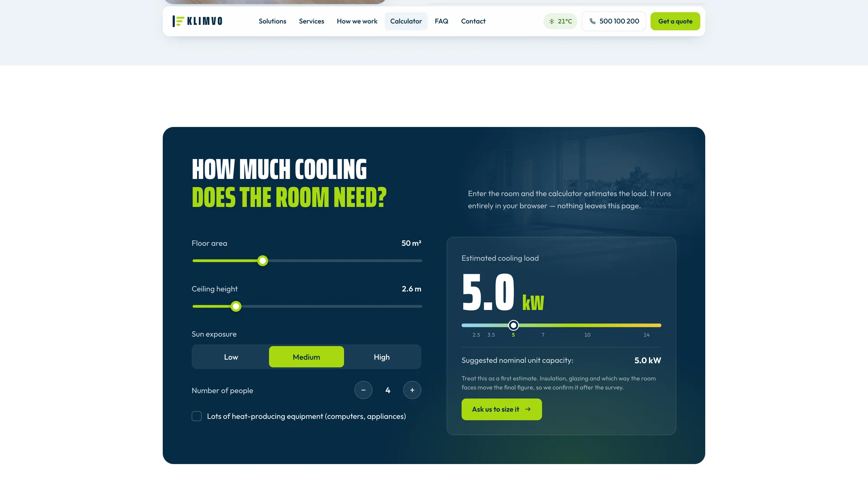Open the Solutions menu item
868x488 pixels.
point(272,21)
